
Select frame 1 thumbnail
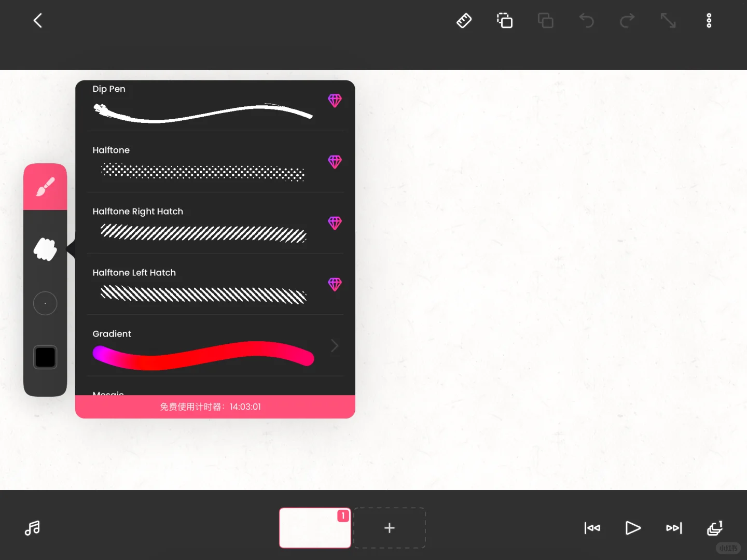point(315,528)
